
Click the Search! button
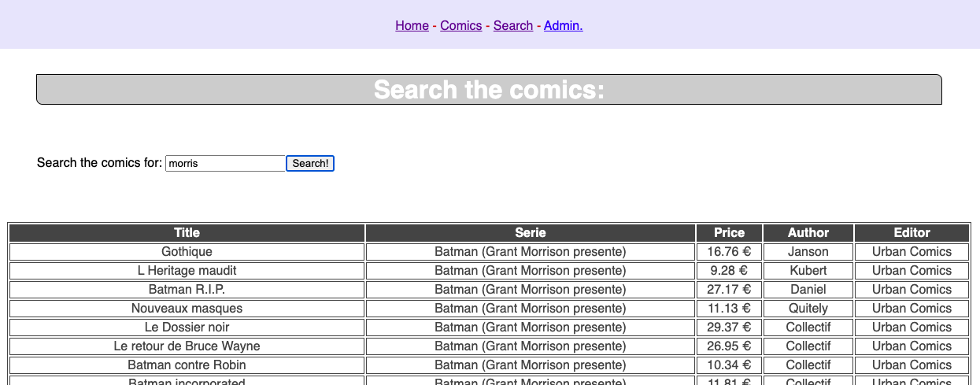pyautogui.click(x=310, y=163)
